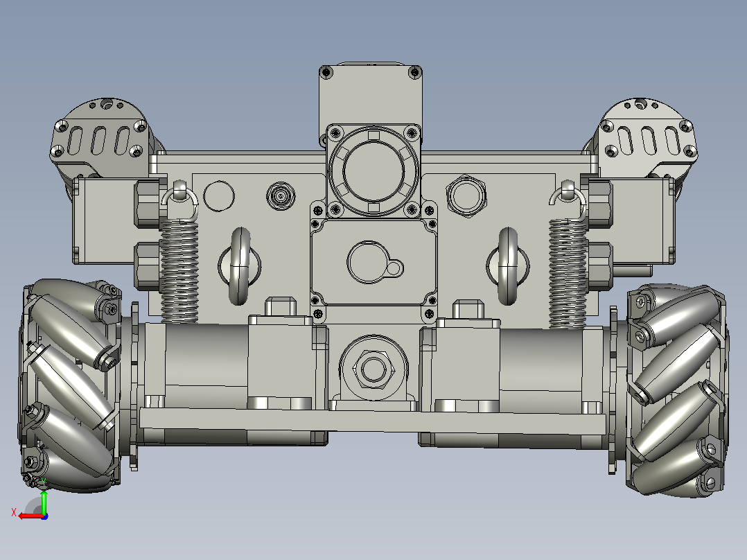Select the left mecanum wheel of the model

[69, 385]
